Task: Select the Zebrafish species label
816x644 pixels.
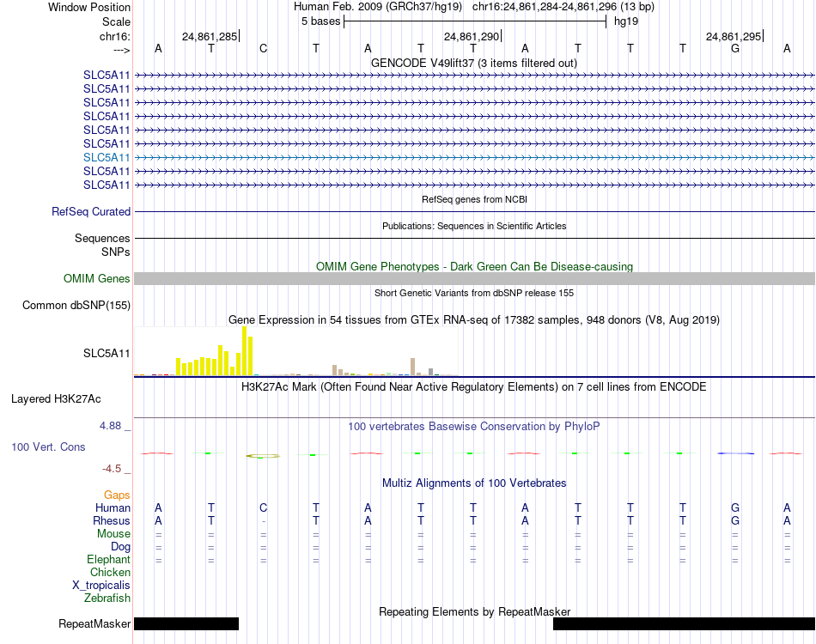Action: [x=107, y=598]
